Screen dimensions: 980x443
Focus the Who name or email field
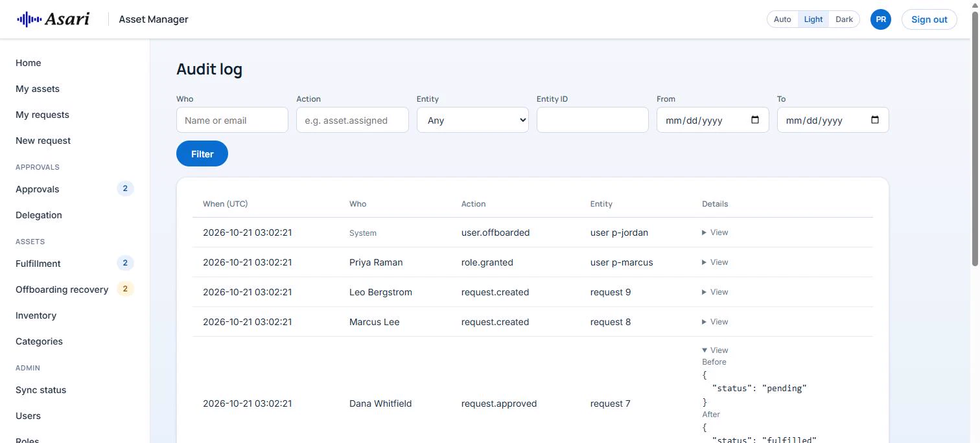tap(232, 120)
